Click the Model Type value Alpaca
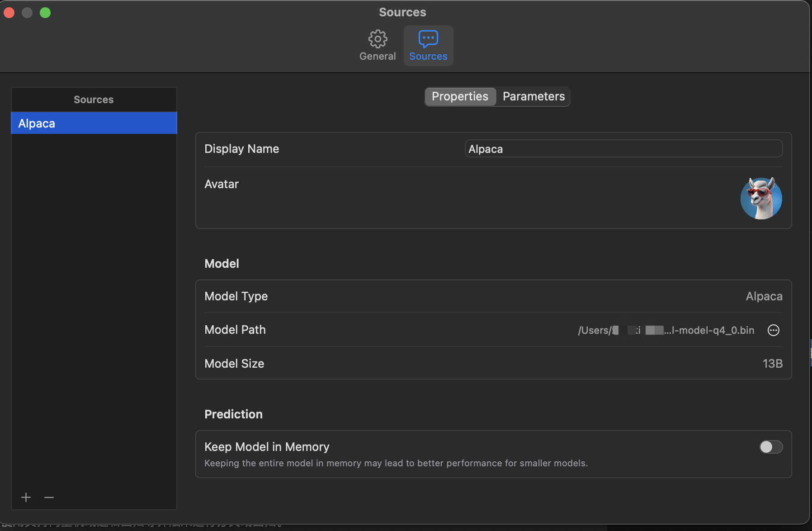This screenshot has width=812, height=531. pyautogui.click(x=764, y=296)
